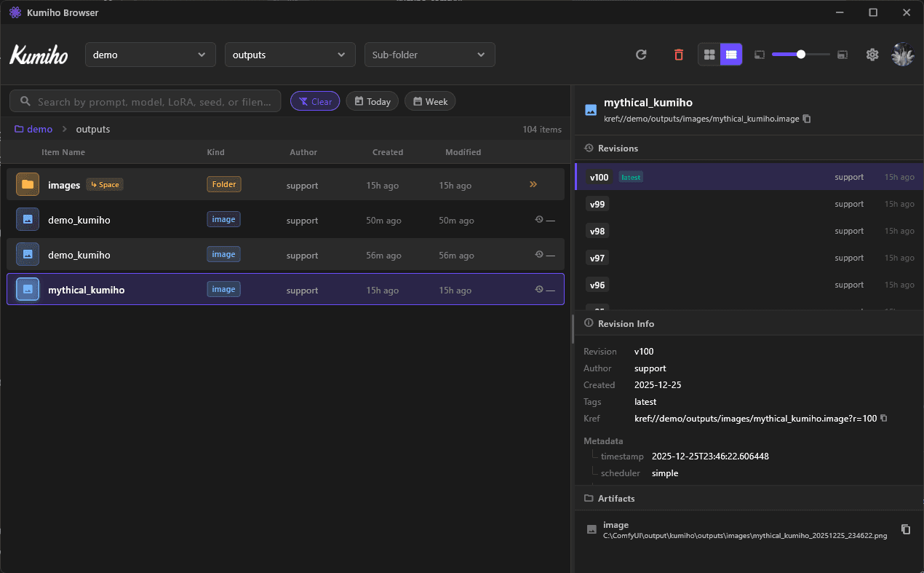Image resolution: width=924 pixels, height=573 pixels.
Task: Click the user avatar in the toolbar
Action: tap(902, 54)
